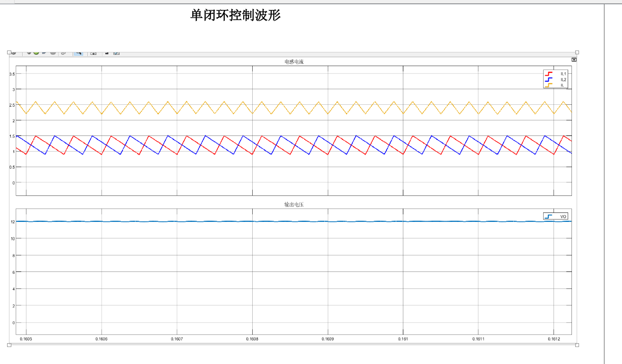
Task: Click the x-axis tick label "0.1607"
Action: (177, 339)
